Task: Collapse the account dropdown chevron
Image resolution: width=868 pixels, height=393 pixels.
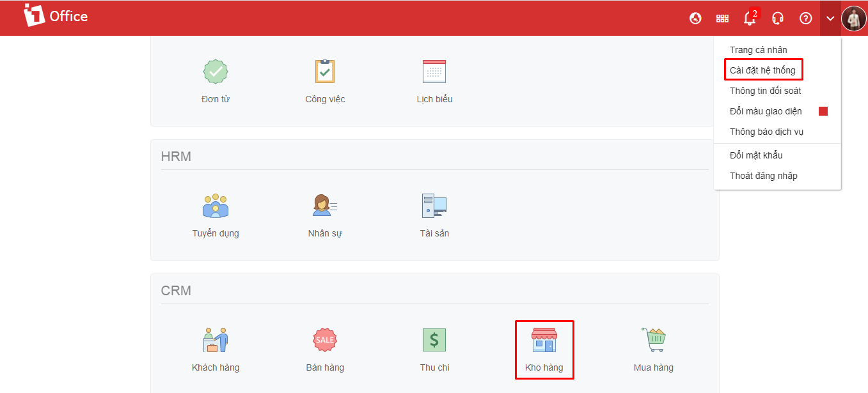Action: 830,19
